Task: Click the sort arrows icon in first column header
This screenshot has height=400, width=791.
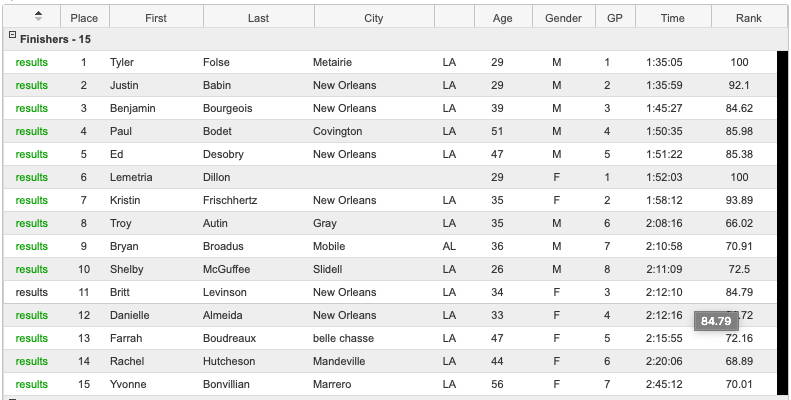Action: pyautogui.click(x=38, y=16)
